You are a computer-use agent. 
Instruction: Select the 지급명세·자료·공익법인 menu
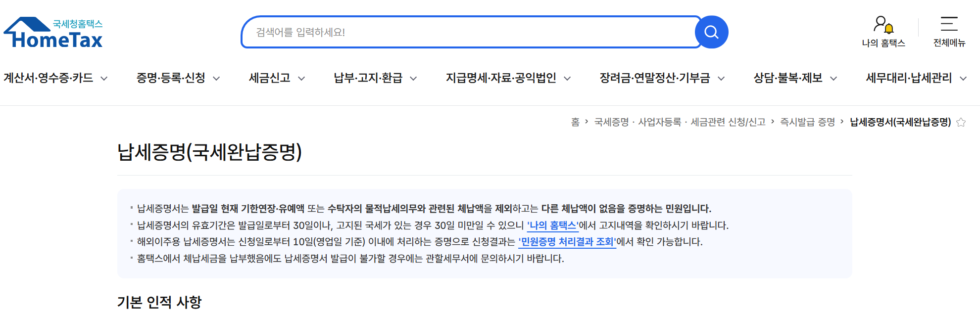pos(502,77)
